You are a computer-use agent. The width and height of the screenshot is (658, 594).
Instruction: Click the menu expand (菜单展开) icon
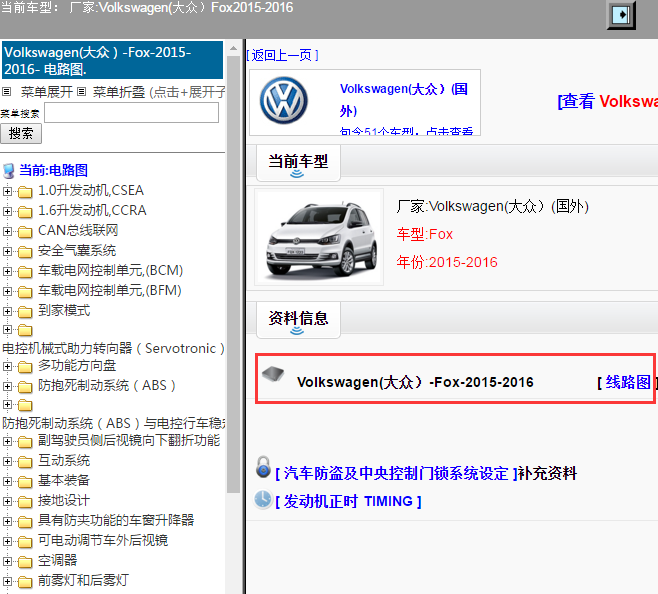pyautogui.click(x=6, y=91)
